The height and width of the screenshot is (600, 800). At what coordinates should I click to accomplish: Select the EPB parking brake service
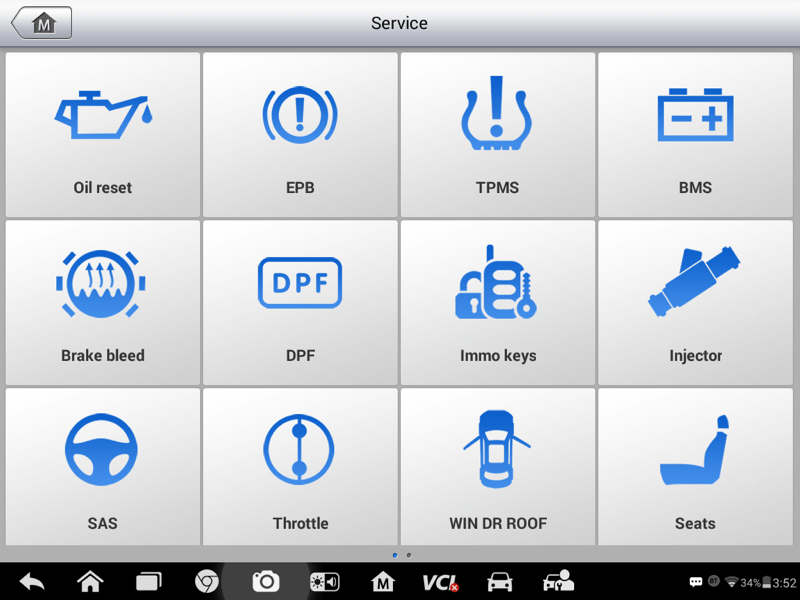tap(300, 135)
